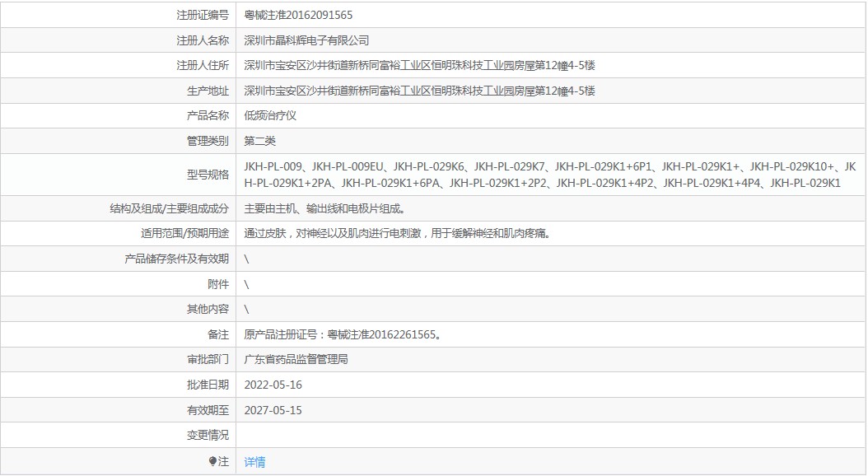Screen dimensions: 868x476
Task: Click the backslash value in 附件 row
Action: click(x=246, y=284)
